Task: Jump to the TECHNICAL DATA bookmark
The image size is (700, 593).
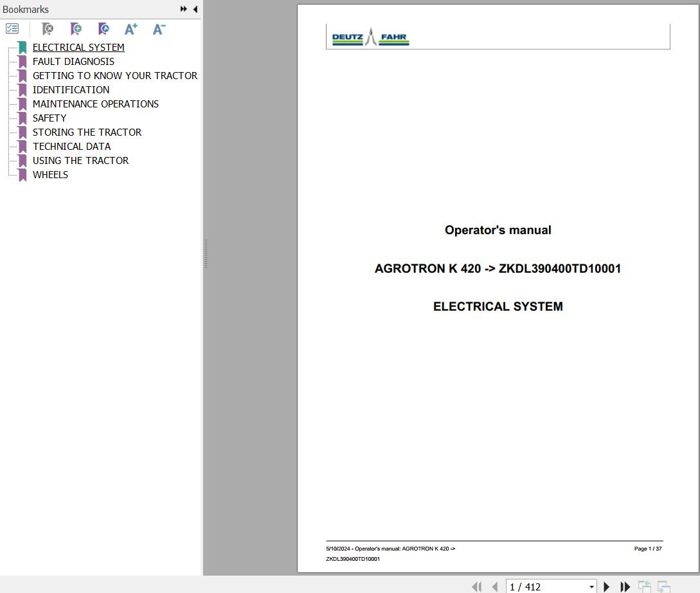Action: pyautogui.click(x=71, y=147)
